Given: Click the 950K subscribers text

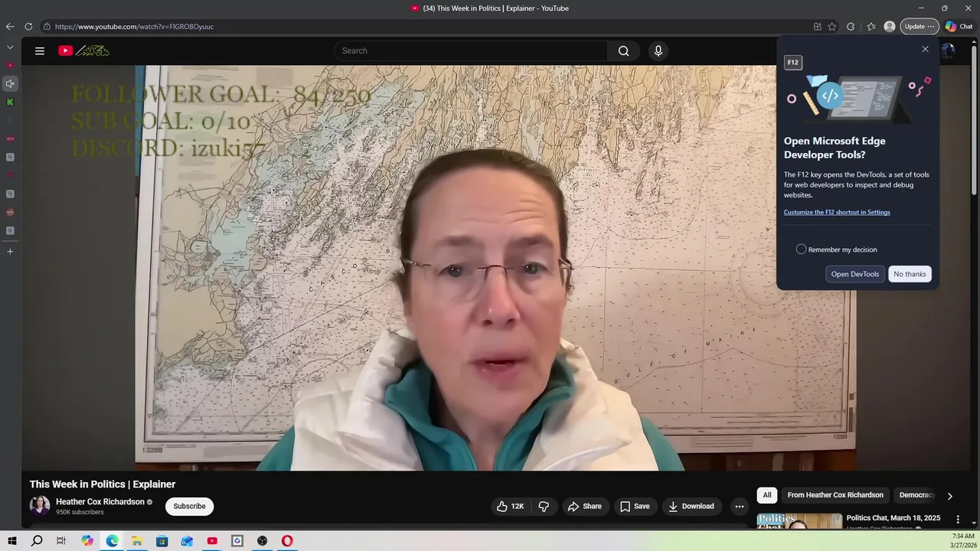Looking at the screenshot, I should pyautogui.click(x=80, y=512).
